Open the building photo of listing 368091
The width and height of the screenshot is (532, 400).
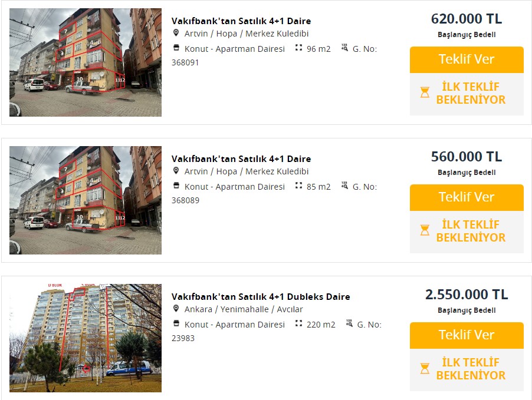[86, 62]
